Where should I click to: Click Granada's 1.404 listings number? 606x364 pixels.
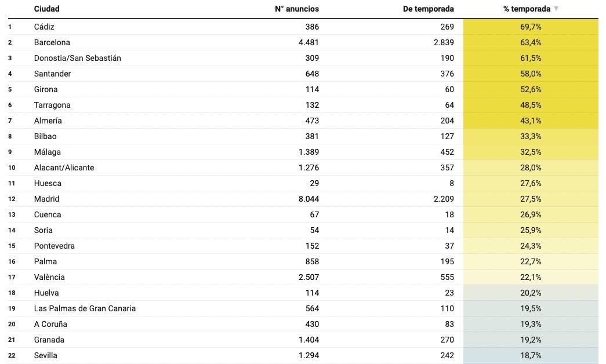(309, 340)
